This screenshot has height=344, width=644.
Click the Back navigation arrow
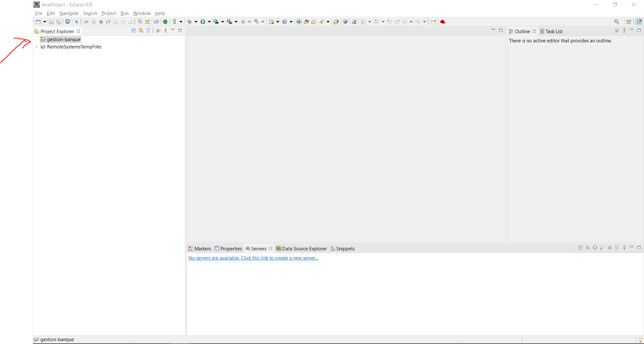(405, 22)
